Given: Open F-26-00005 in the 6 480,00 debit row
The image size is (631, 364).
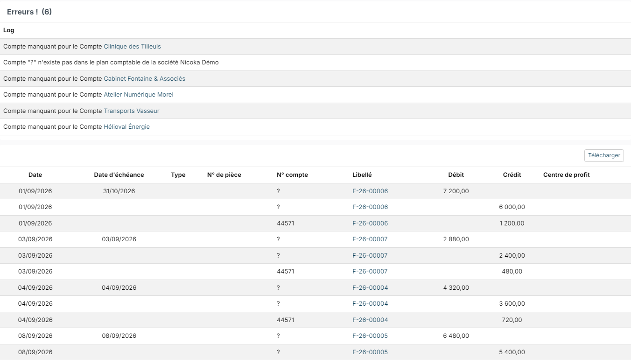Looking at the screenshot, I should pos(370,336).
